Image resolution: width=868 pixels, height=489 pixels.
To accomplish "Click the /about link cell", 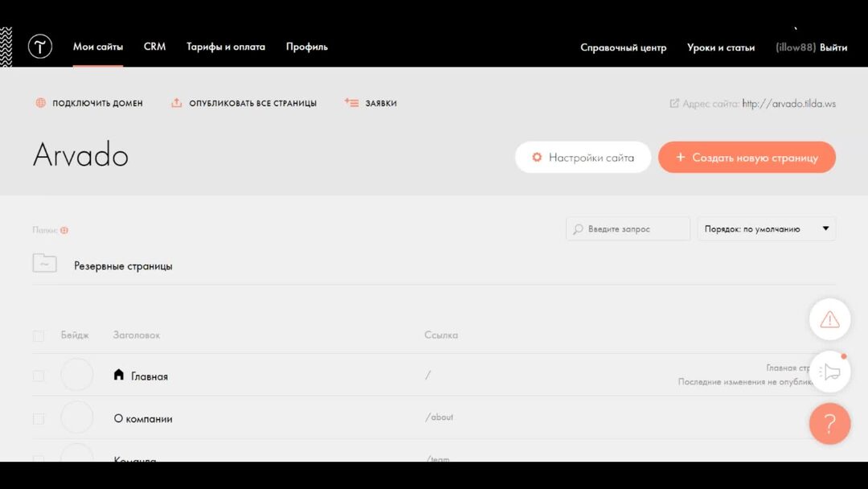I will (439, 417).
